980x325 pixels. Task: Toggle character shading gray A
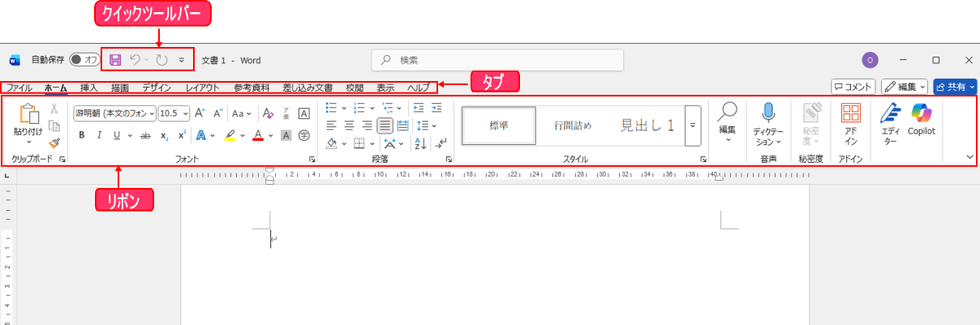[286, 135]
